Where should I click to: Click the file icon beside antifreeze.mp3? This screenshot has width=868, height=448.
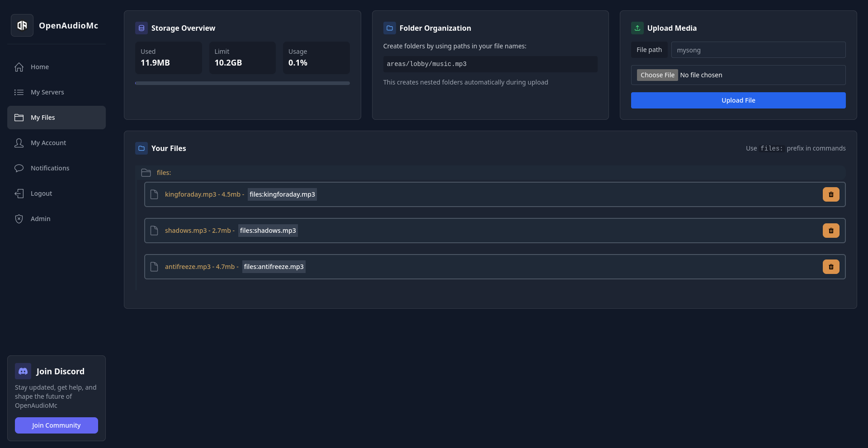tap(154, 267)
